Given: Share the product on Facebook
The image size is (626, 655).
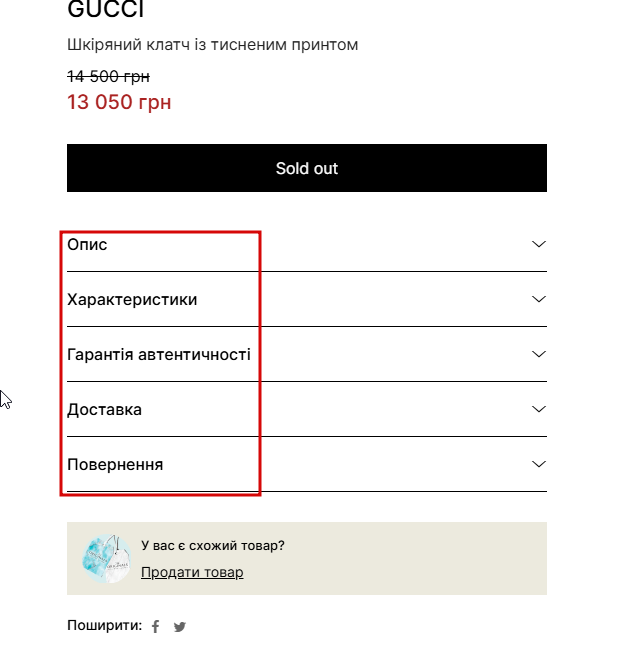Looking at the screenshot, I should click(x=155, y=627).
